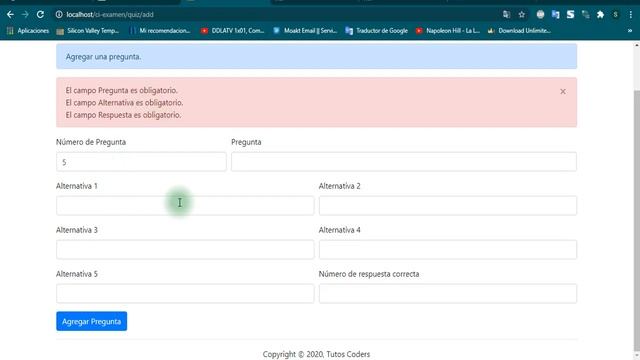
Task: Click the S extension icon
Action: [x=570, y=15]
